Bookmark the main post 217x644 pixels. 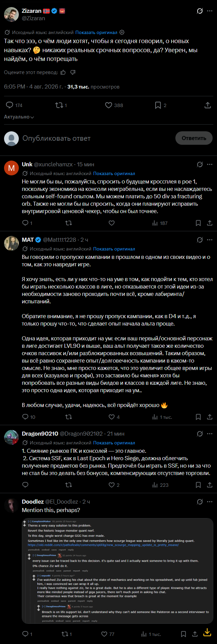(160, 105)
